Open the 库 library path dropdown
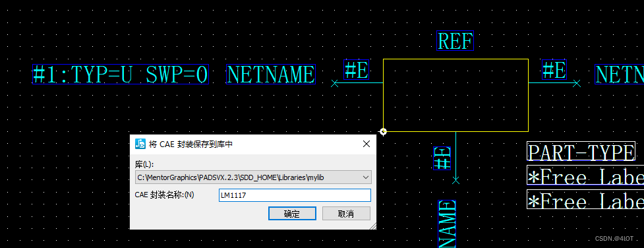This screenshot has width=644, height=248. pyautogui.click(x=253, y=177)
